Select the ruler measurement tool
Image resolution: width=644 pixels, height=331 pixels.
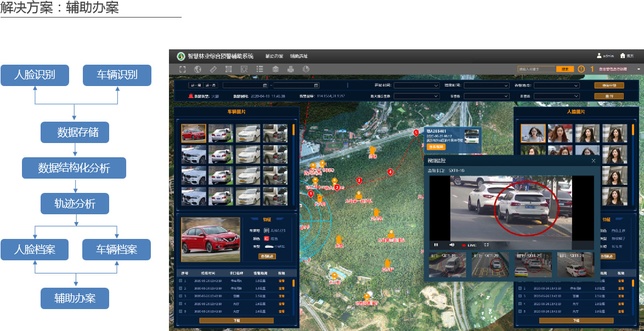(213, 69)
